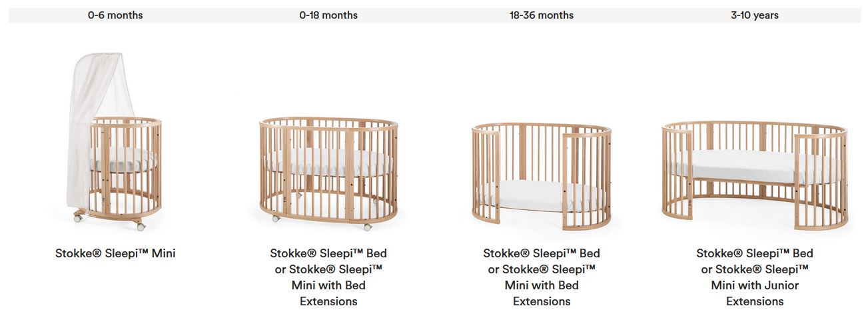
Task: Open the Mini with Junior Extensions caption
Action: point(755,277)
